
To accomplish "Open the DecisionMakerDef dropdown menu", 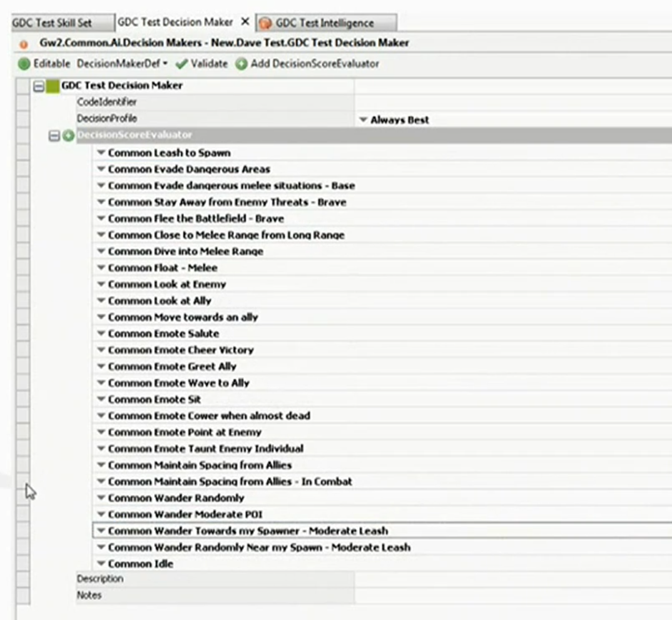I will pos(122,64).
